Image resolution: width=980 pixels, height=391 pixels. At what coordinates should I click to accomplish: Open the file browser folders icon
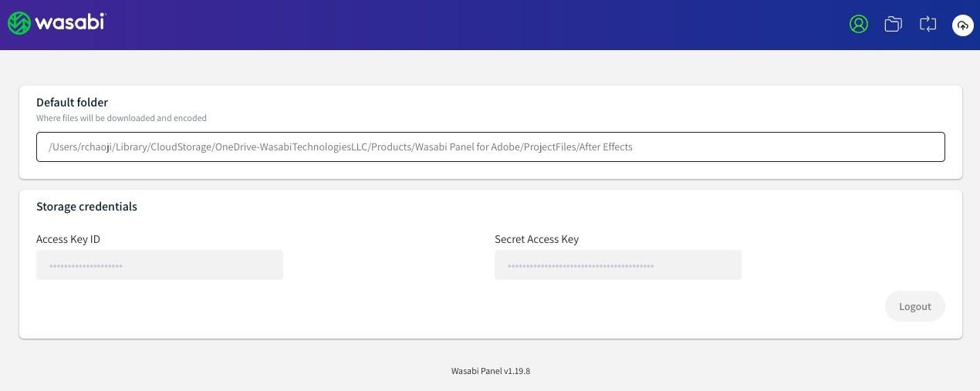pyautogui.click(x=894, y=24)
